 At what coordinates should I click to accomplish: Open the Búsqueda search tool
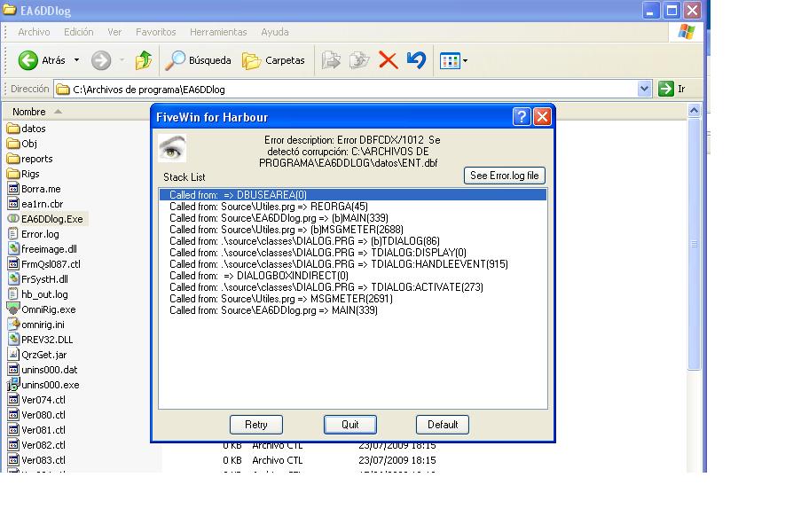[198, 60]
